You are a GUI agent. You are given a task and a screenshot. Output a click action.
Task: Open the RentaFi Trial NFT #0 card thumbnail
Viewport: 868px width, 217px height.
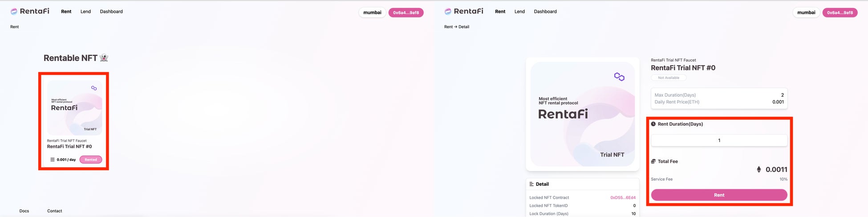coord(74,108)
